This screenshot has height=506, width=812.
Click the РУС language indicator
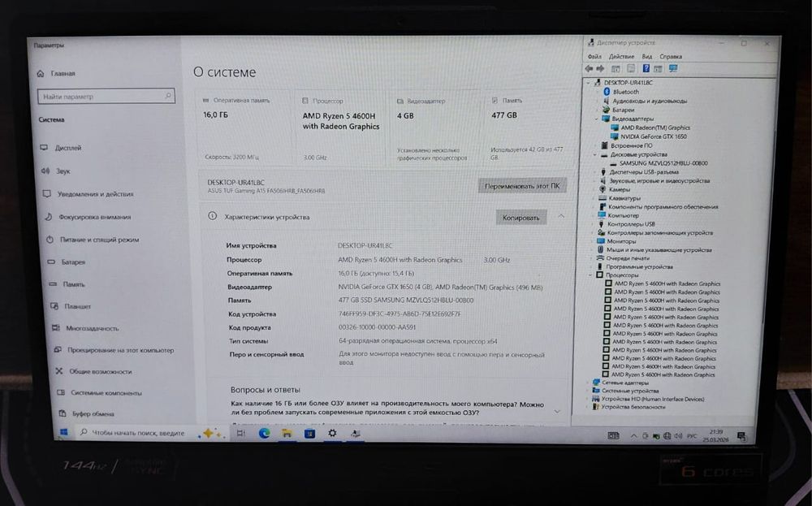tap(692, 436)
